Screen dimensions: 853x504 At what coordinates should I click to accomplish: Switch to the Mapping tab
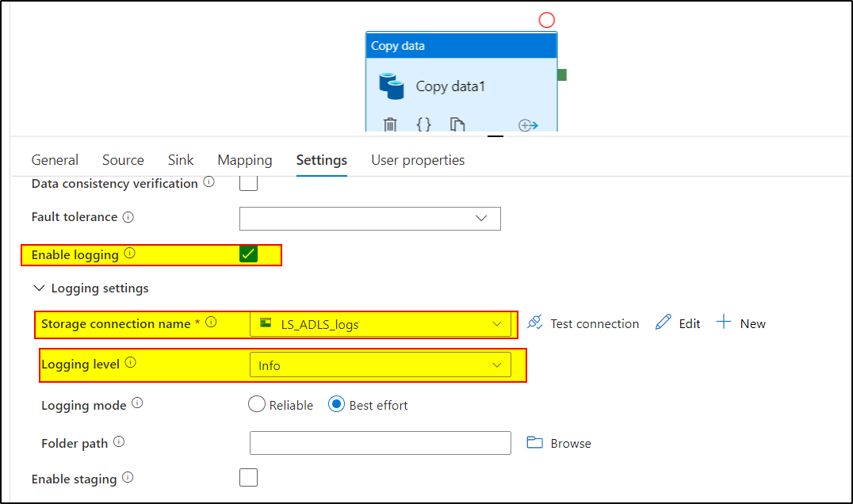244,159
